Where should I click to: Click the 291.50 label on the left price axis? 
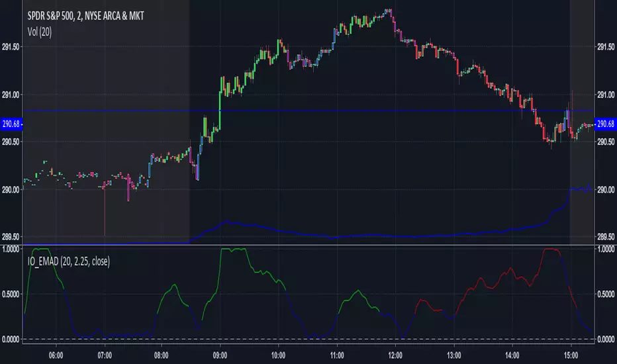[x=11, y=47]
